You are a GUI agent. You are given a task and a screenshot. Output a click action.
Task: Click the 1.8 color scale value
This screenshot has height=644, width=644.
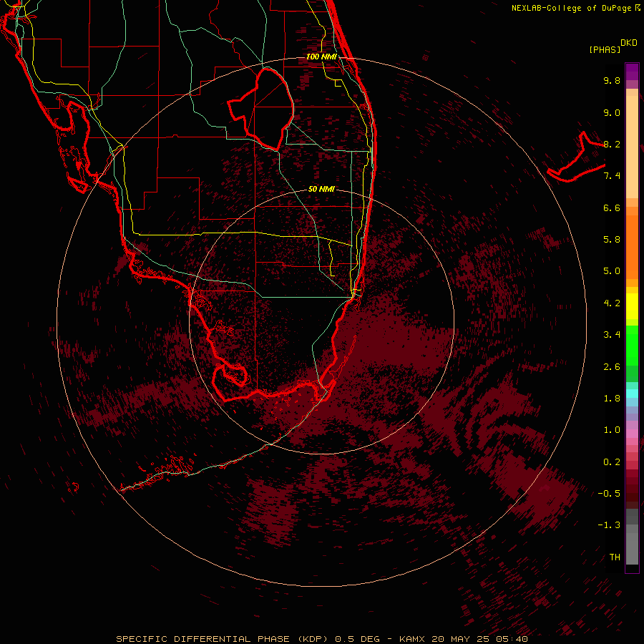coord(612,399)
